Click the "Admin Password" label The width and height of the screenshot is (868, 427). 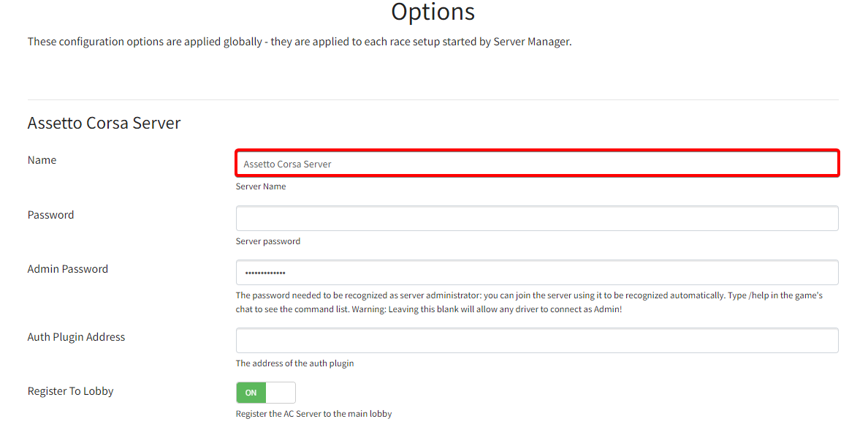pyautogui.click(x=67, y=269)
